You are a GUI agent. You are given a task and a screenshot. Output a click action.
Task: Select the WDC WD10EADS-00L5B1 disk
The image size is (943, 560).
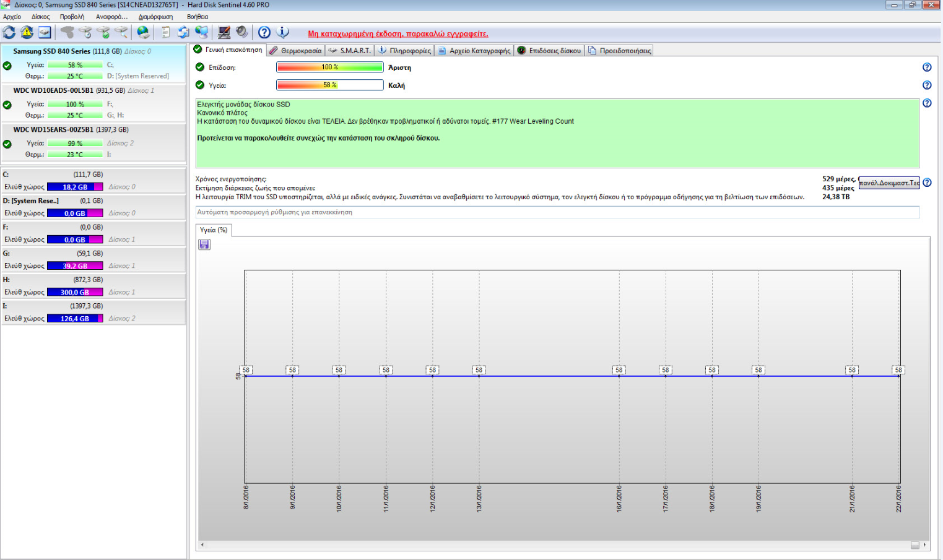click(x=93, y=103)
